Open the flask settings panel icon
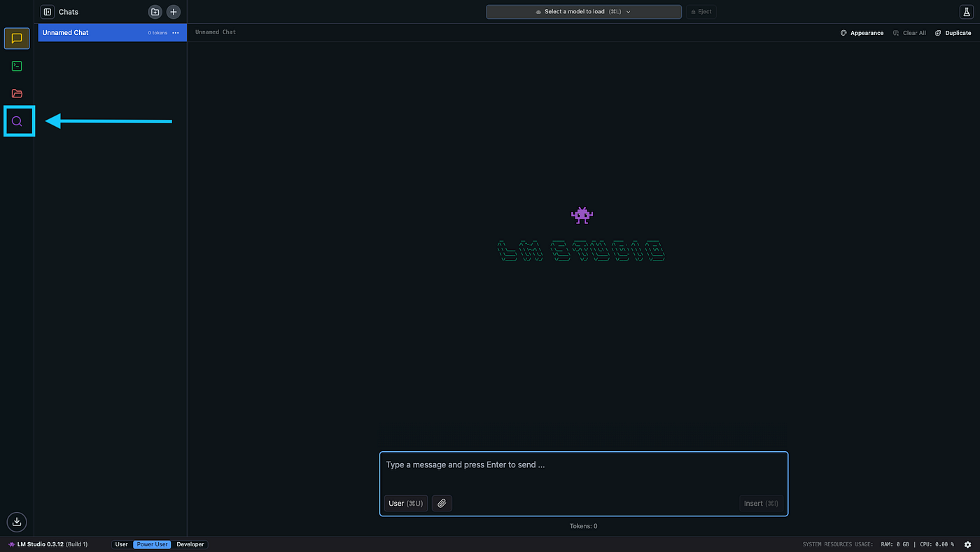Screen dimensions: 980x552 click(965, 12)
